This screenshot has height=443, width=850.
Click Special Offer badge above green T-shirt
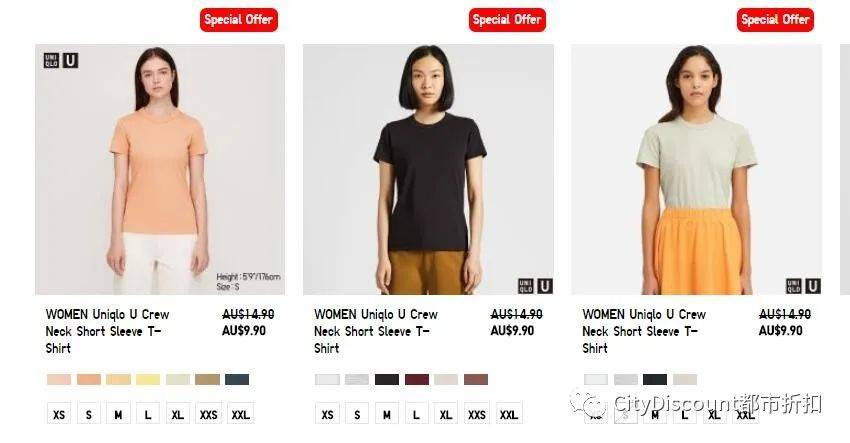pos(775,20)
